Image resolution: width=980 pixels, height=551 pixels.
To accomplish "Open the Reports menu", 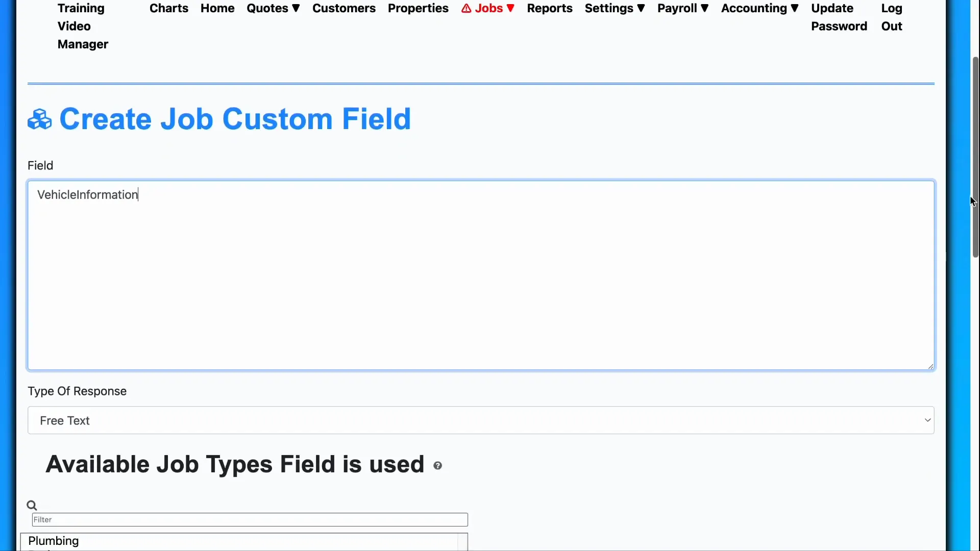I will [550, 8].
